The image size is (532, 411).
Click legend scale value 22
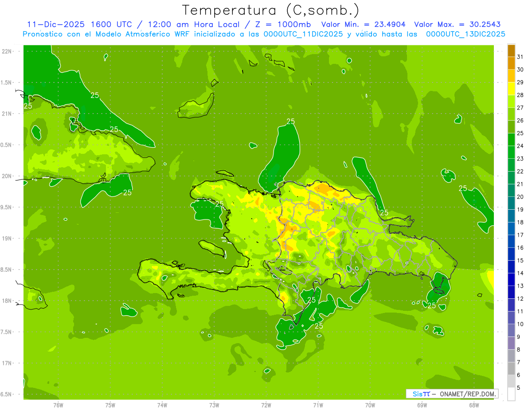point(520,171)
